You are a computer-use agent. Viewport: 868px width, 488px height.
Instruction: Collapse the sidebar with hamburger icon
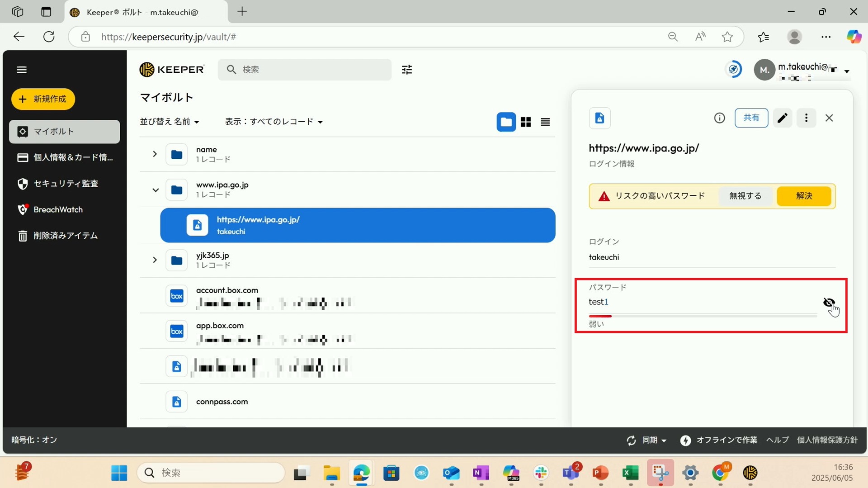point(22,70)
